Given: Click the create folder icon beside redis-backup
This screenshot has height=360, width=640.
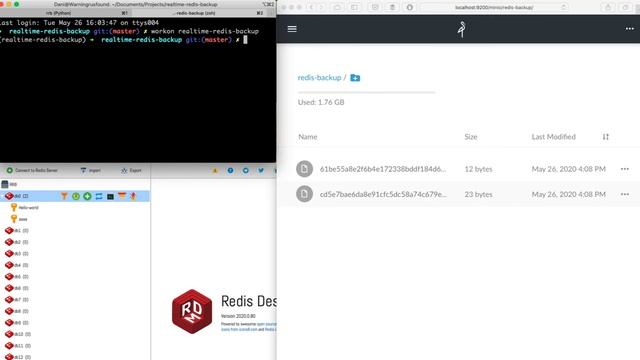Looking at the screenshot, I should pos(355,78).
